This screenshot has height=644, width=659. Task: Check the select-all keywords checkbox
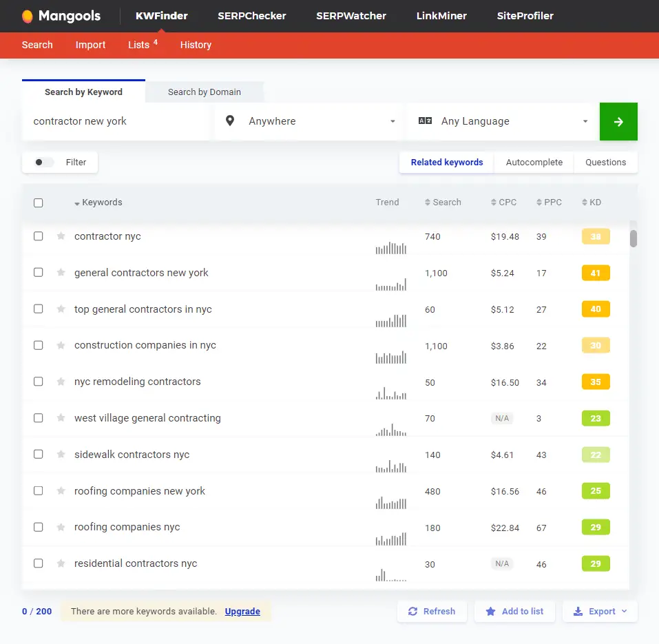(39, 202)
